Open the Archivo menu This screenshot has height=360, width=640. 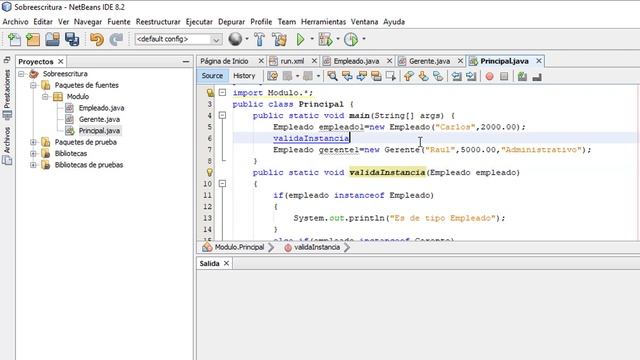[16, 22]
